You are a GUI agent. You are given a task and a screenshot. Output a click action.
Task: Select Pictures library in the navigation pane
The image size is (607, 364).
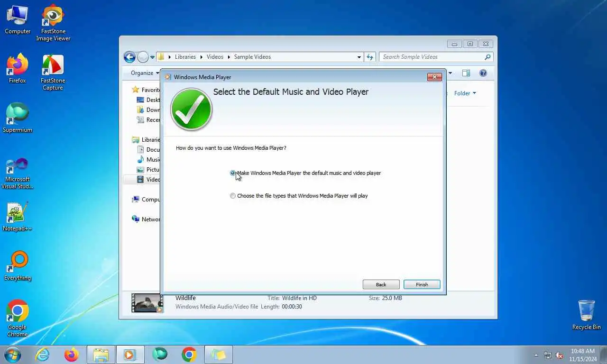pos(148,170)
